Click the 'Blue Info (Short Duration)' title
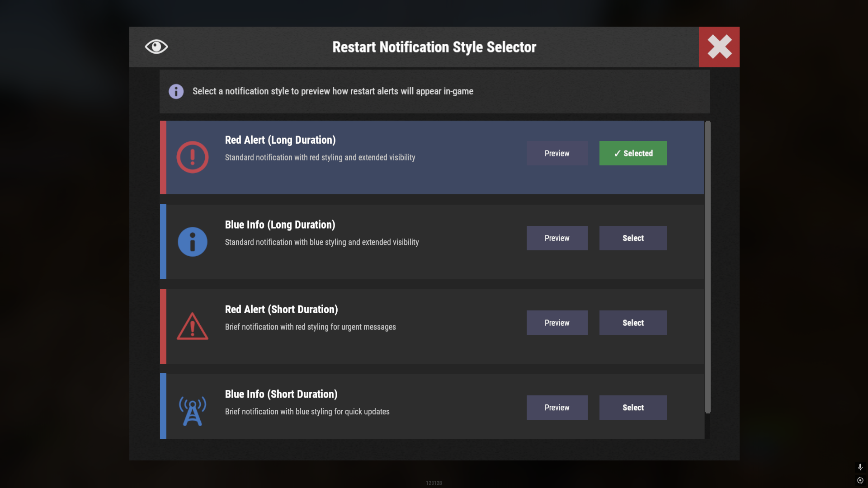 [281, 394]
